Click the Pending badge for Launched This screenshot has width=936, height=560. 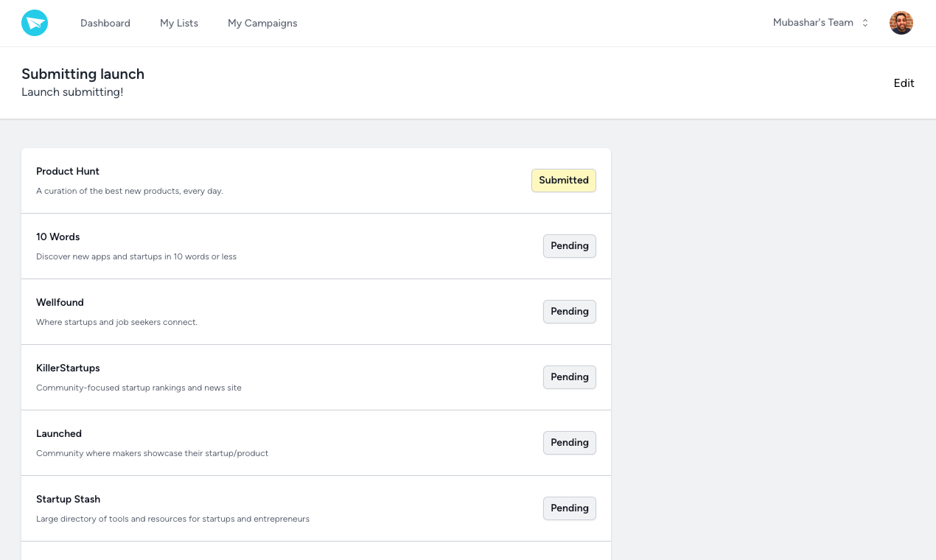[x=570, y=443]
